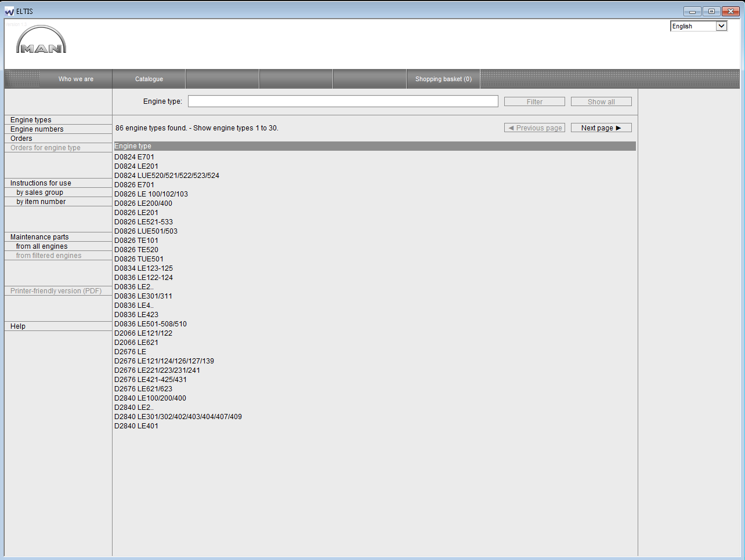This screenshot has width=745, height=560.
Task: Select engine D2676 LE221/223/231/241
Action: tap(157, 370)
